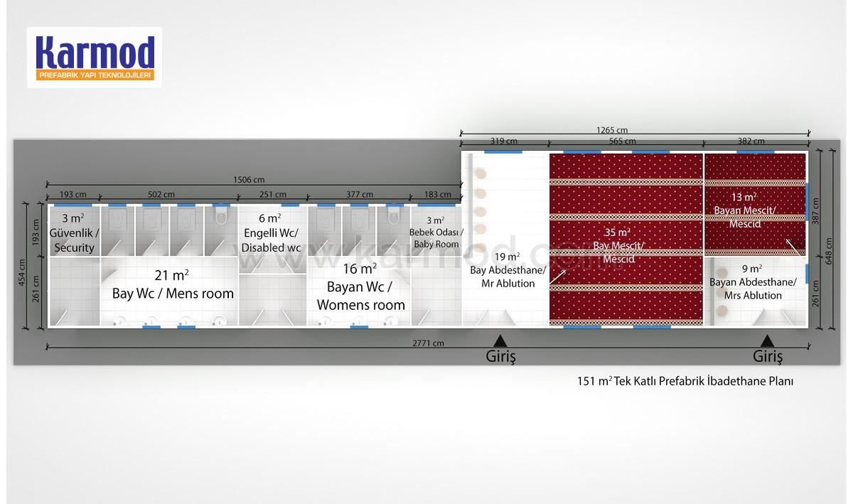Click the 151 m² Prefabrik İbadethane Planı caption

pos(685,382)
